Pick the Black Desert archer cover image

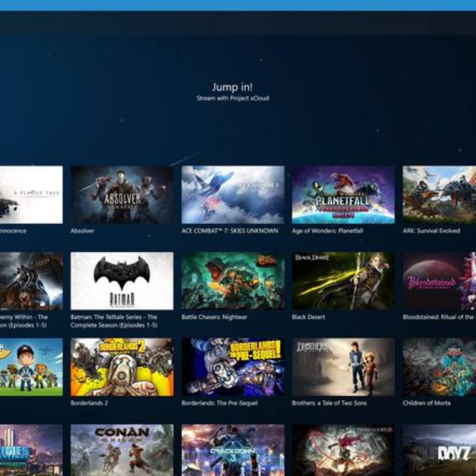click(343, 281)
